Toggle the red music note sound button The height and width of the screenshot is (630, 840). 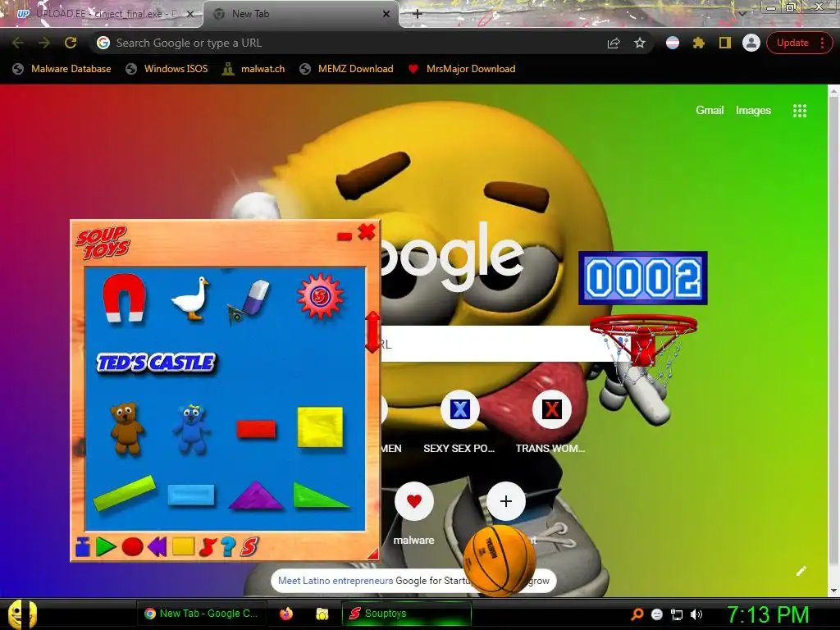[x=208, y=546]
